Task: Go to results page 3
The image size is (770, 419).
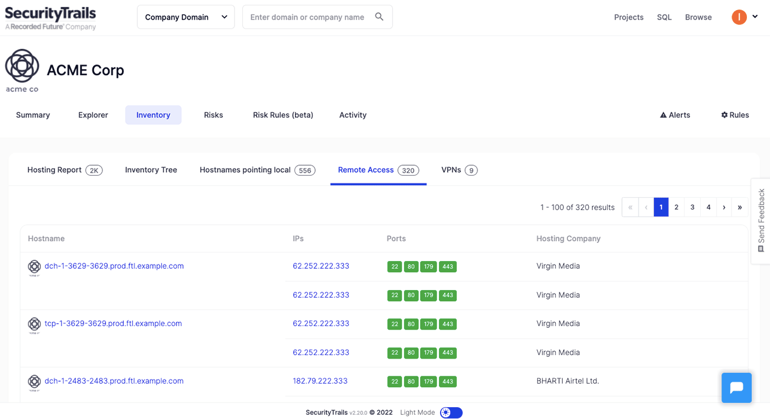Action: pyautogui.click(x=692, y=207)
